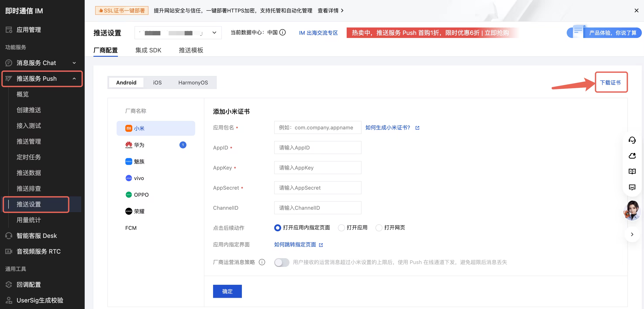Open the customer service headset icon
The image size is (644, 309).
[x=632, y=140]
